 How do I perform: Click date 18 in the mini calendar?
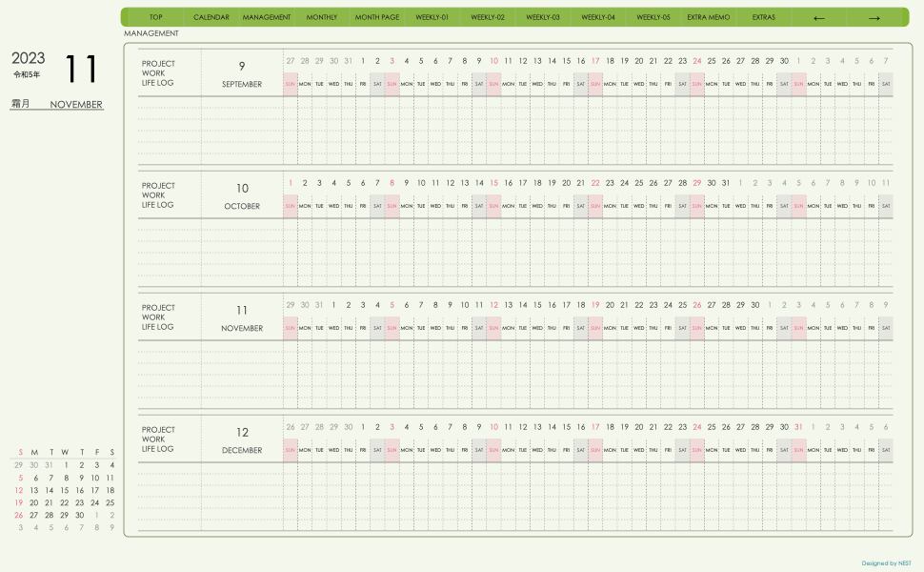pos(110,491)
